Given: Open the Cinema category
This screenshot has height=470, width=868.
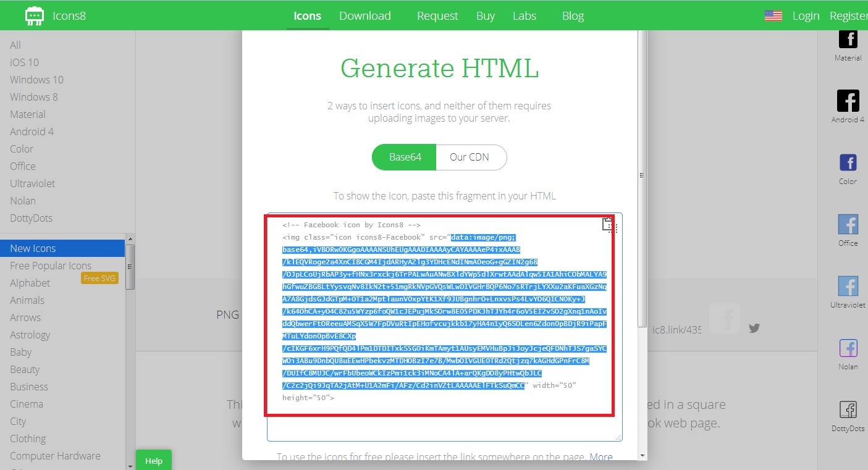Looking at the screenshot, I should coord(27,404).
